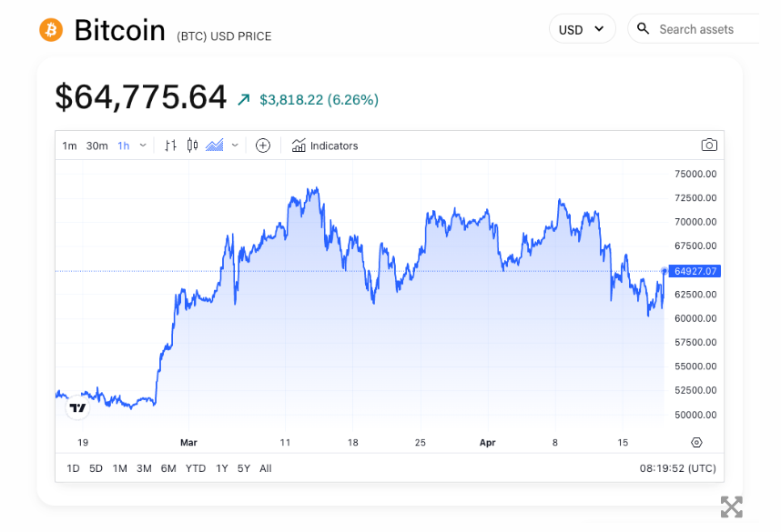Expand the chart style dropdown arrow
The height and width of the screenshot is (532, 781).
point(235,146)
